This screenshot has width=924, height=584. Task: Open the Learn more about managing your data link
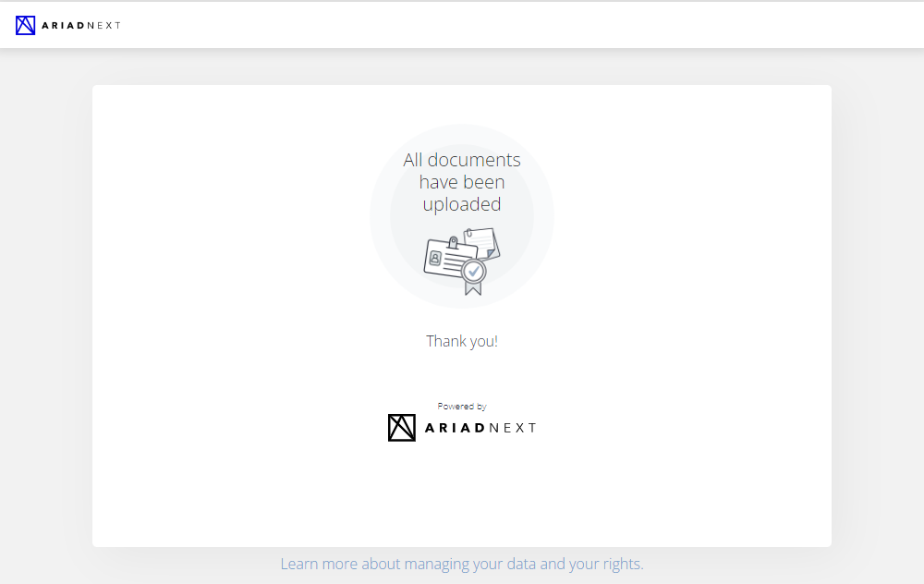point(462,564)
